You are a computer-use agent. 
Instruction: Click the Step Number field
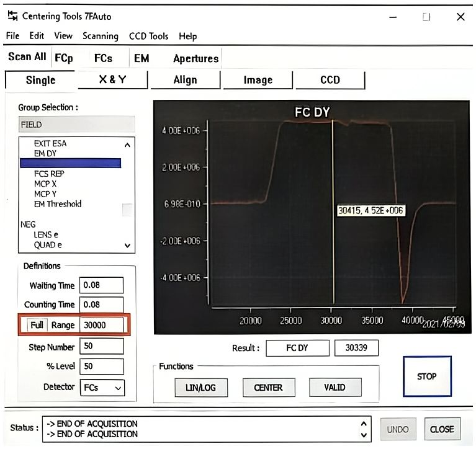102,346
